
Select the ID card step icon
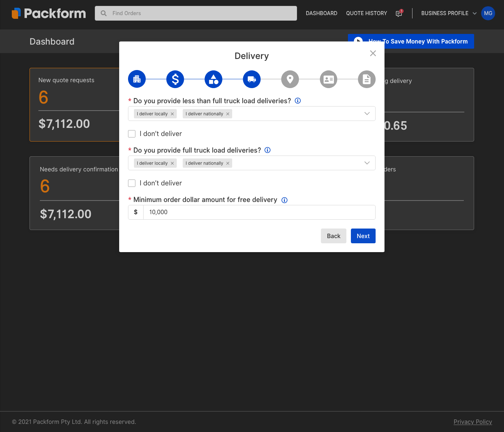[x=328, y=79]
